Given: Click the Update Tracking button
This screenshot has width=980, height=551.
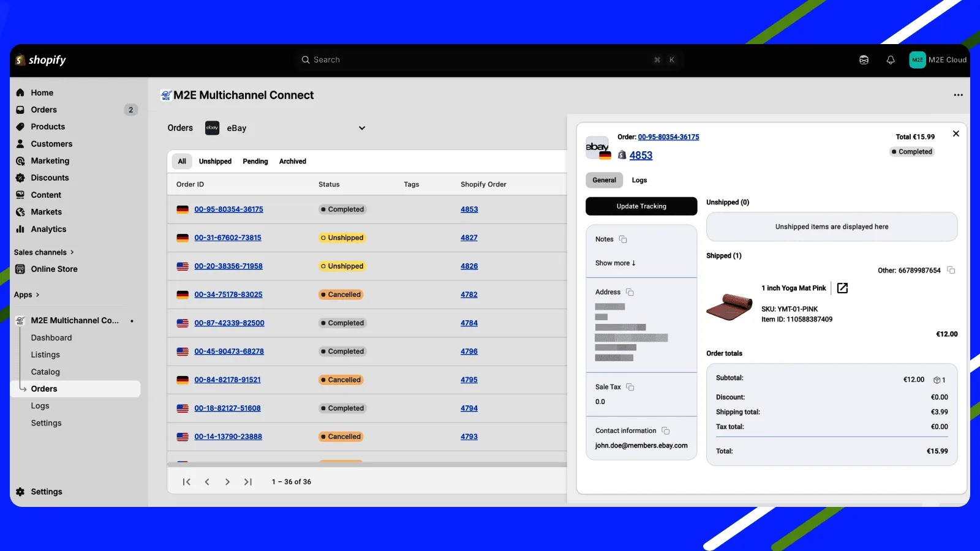Looking at the screenshot, I should pos(641,206).
